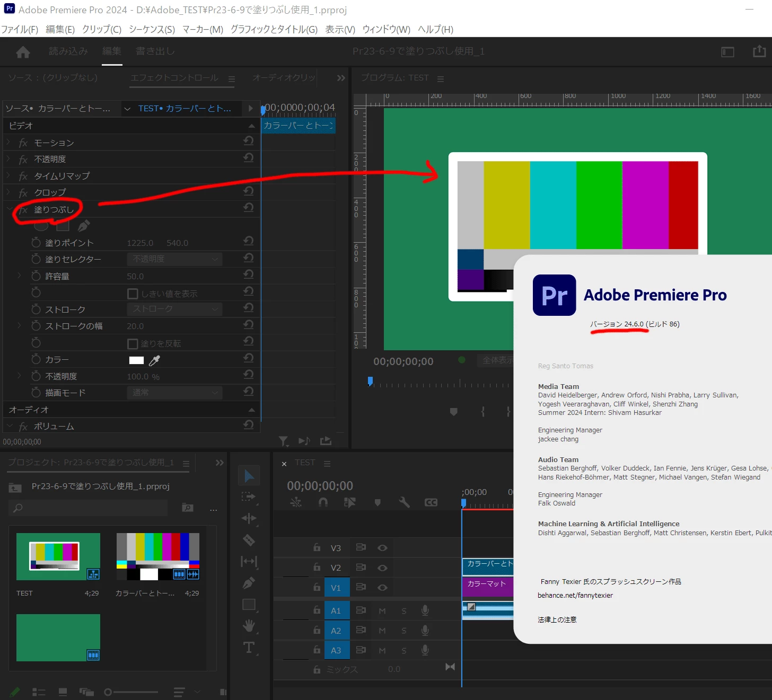The height and width of the screenshot is (700, 772).
Task: Toggle animation stopwatch for 塗りポイント
Action: tap(36, 243)
